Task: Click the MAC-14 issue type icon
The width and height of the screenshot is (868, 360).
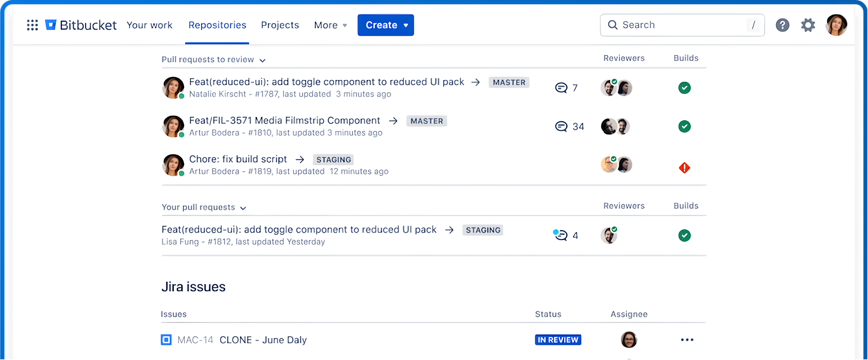Action: point(166,340)
